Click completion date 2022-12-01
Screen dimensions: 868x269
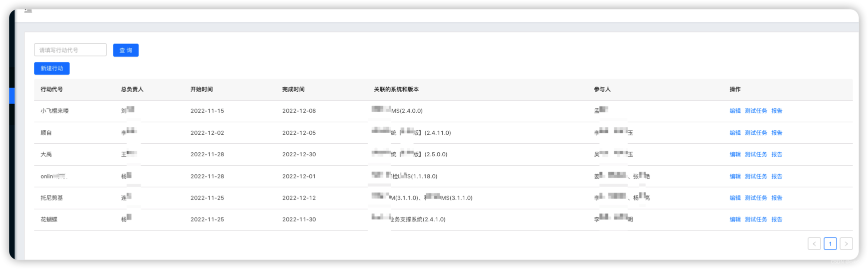coord(299,176)
